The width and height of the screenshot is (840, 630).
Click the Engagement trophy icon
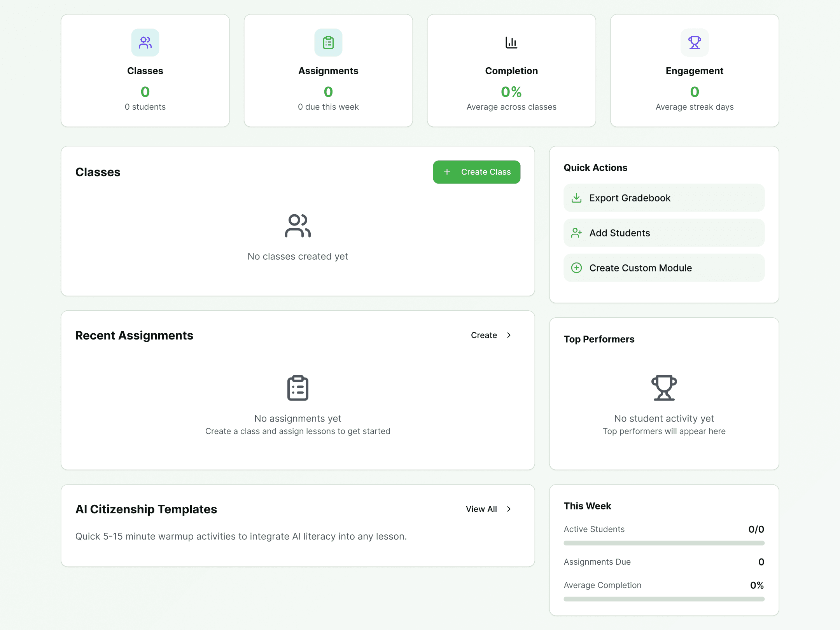pos(695,43)
